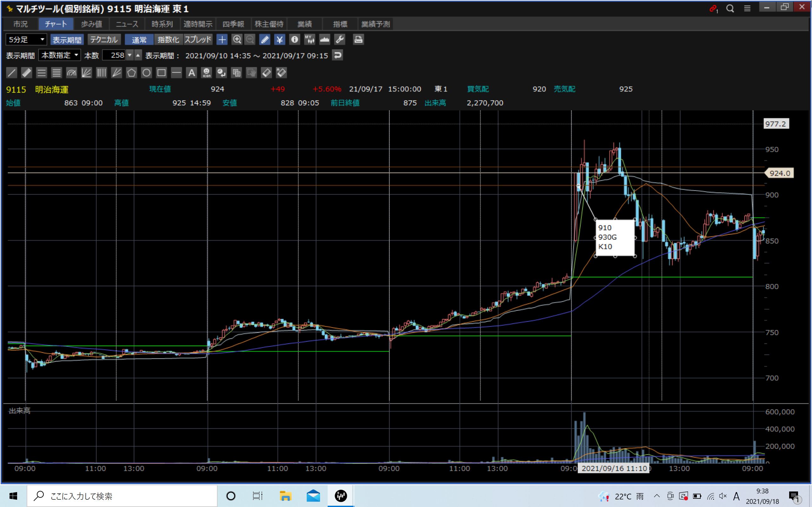812x507 pixels.
Task: Switch to the ニュース tab
Action: click(x=127, y=24)
